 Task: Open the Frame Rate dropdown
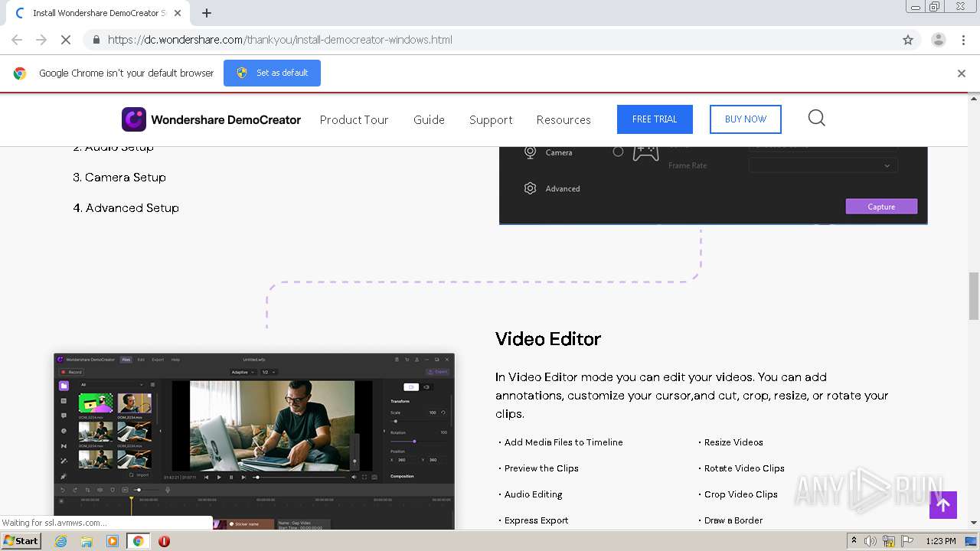[823, 165]
